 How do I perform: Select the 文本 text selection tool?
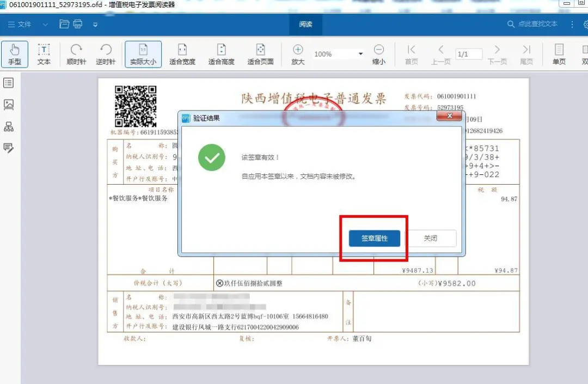click(44, 53)
